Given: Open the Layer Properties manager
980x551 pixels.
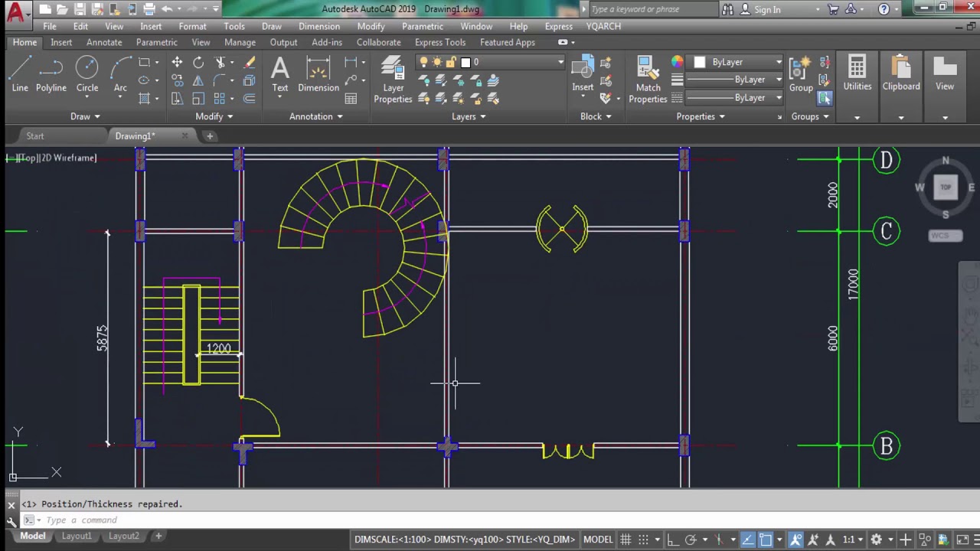Looking at the screenshot, I should [393, 79].
